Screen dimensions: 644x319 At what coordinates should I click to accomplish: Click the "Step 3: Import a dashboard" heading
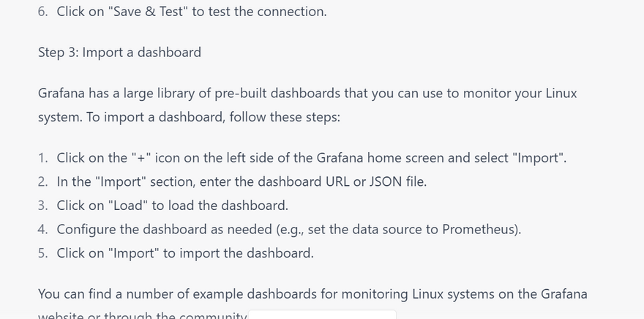point(119,53)
